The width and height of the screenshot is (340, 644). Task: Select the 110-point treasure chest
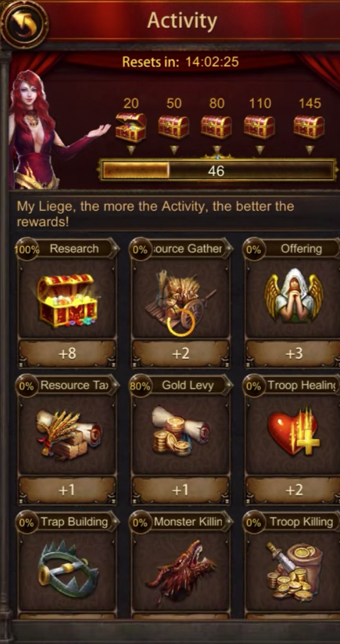coord(260,127)
